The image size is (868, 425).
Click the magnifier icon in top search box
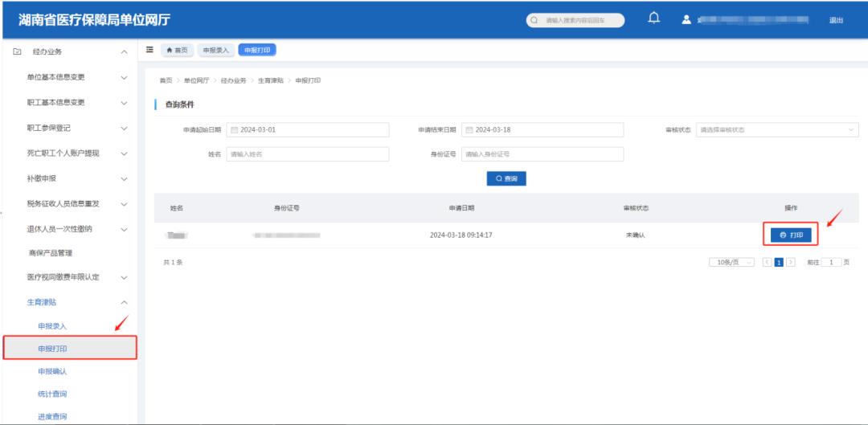(x=534, y=20)
